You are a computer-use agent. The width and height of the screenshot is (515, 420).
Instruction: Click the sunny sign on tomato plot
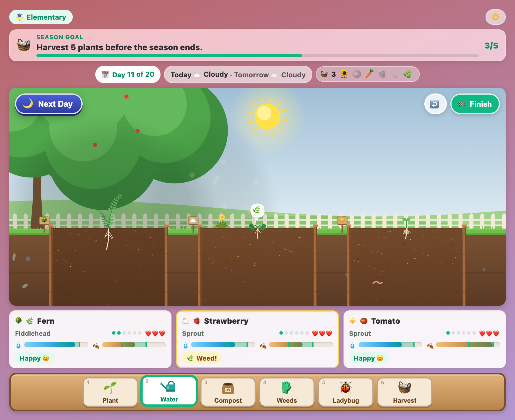point(342,221)
